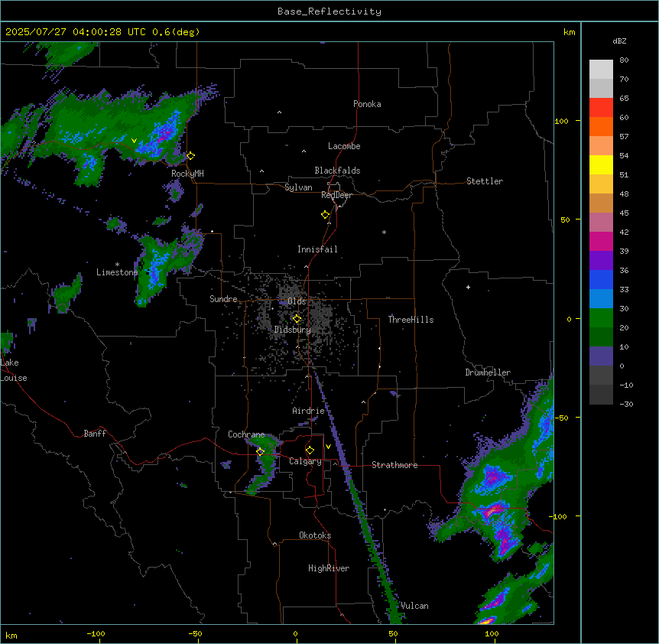The image size is (659, 644).
Task: Click the 70 dBZ light gray legend swatch
Action: [x=601, y=70]
